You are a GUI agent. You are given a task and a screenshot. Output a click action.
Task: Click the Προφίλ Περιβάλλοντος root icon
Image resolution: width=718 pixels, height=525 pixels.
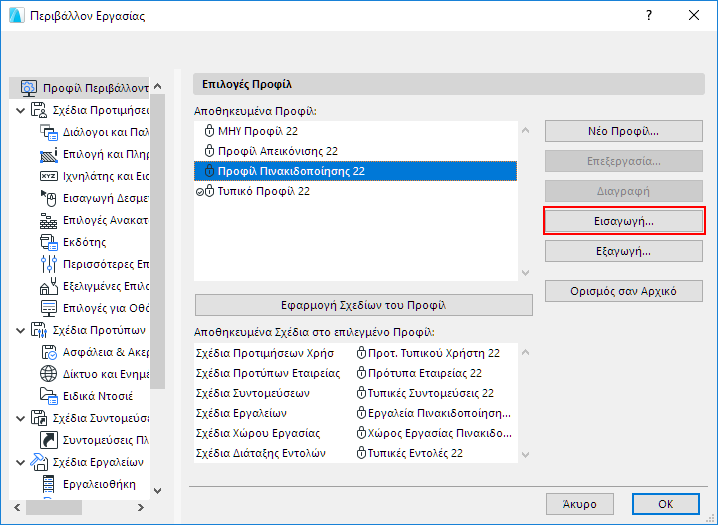[30, 88]
